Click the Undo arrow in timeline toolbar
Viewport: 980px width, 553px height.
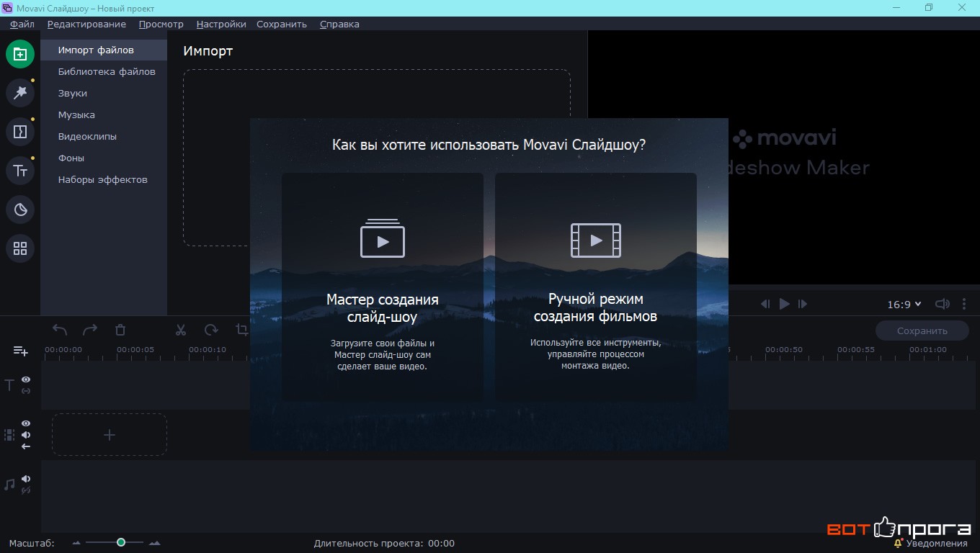click(60, 330)
